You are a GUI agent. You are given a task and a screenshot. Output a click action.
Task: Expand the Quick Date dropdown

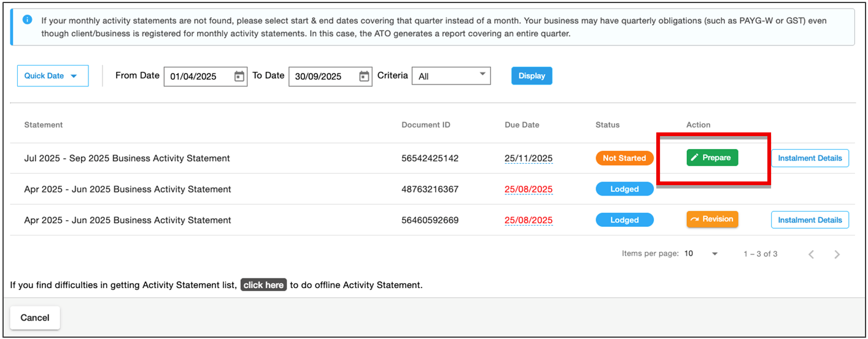(52, 76)
